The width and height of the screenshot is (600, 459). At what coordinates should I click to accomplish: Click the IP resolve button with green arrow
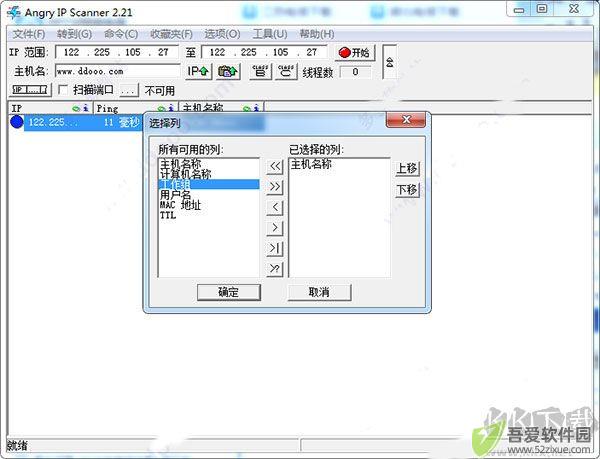[198, 71]
